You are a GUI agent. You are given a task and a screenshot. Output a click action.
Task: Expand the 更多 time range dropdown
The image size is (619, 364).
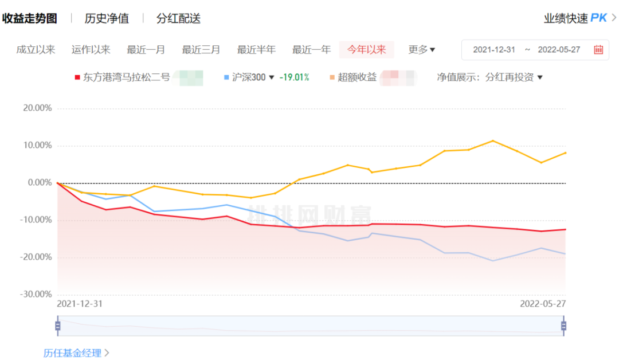click(421, 50)
